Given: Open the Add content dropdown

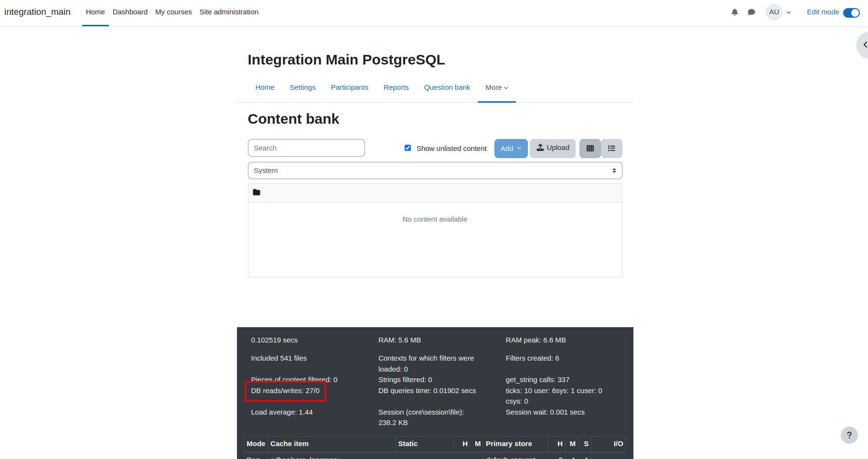Looking at the screenshot, I should (x=511, y=149).
